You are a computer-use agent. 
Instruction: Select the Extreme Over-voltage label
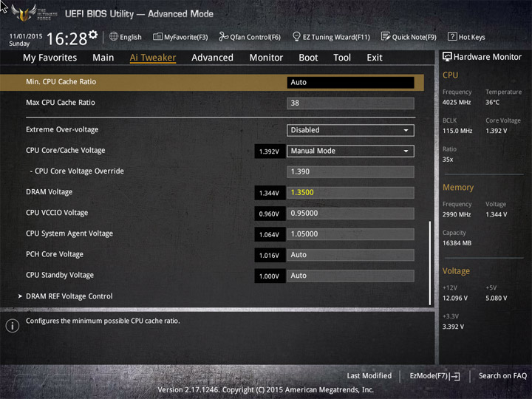click(x=62, y=129)
